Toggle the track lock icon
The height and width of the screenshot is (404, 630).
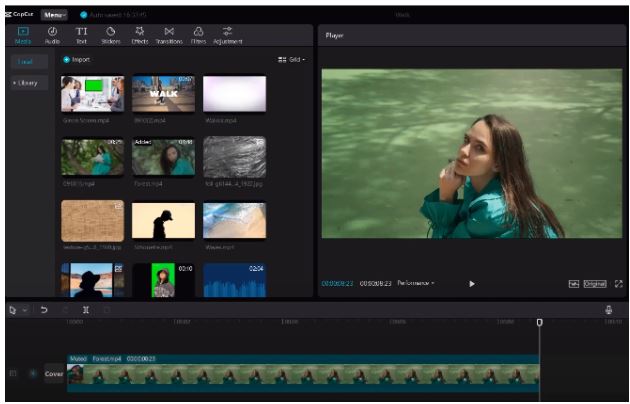(13, 373)
